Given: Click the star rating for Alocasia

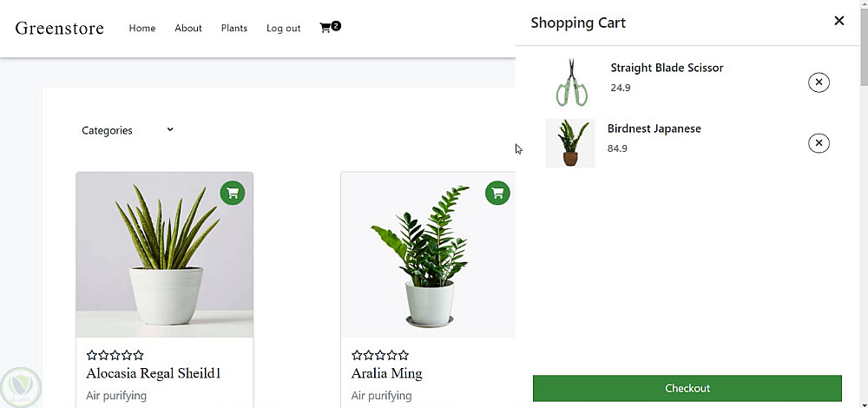Looking at the screenshot, I should pyautogui.click(x=115, y=355).
